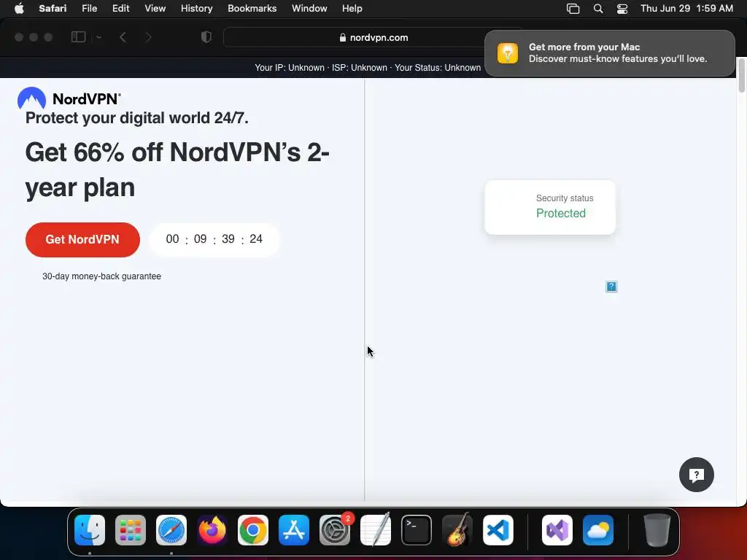Open the Apple menu
Image resolution: width=747 pixels, height=560 pixels.
pyautogui.click(x=19, y=9)
